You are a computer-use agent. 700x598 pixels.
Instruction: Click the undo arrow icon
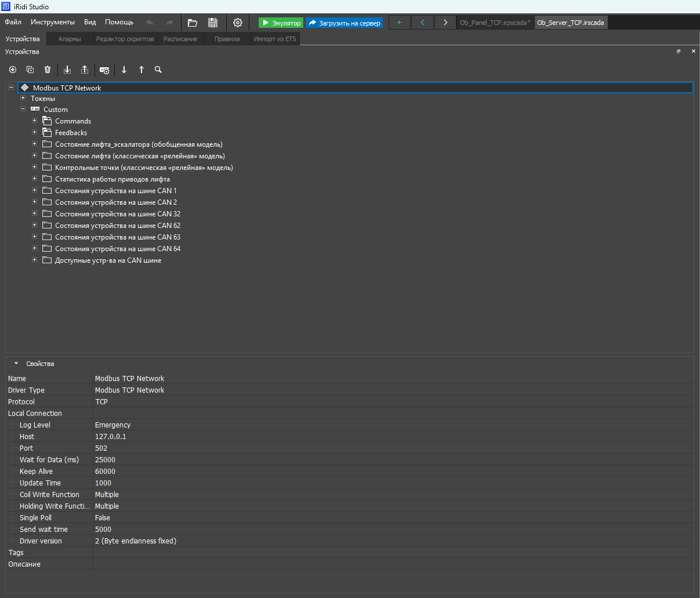(x=150, y=23)
